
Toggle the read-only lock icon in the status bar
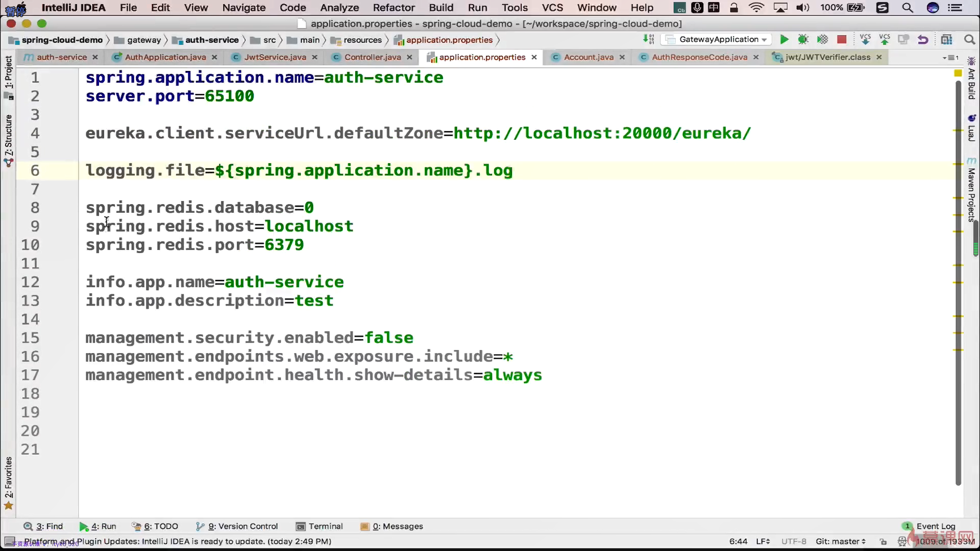click(884, 541)
